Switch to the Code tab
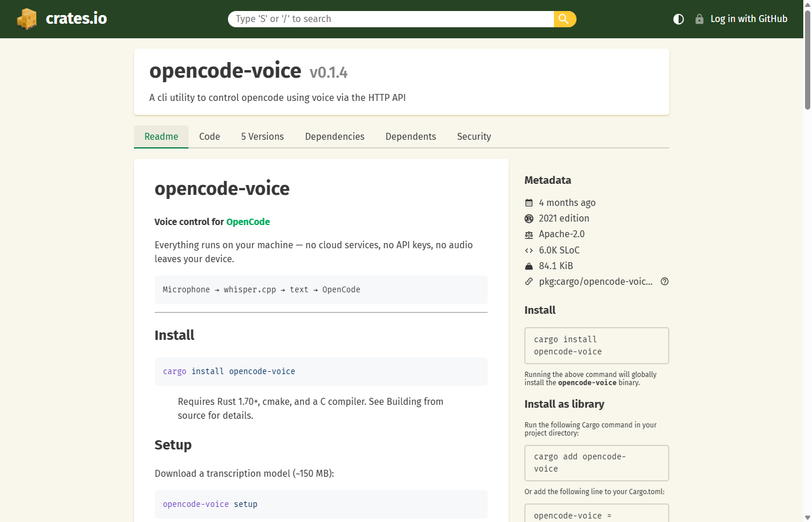This screenshot has height=522, width=812. pyautogui.click(x=209, y=137)
